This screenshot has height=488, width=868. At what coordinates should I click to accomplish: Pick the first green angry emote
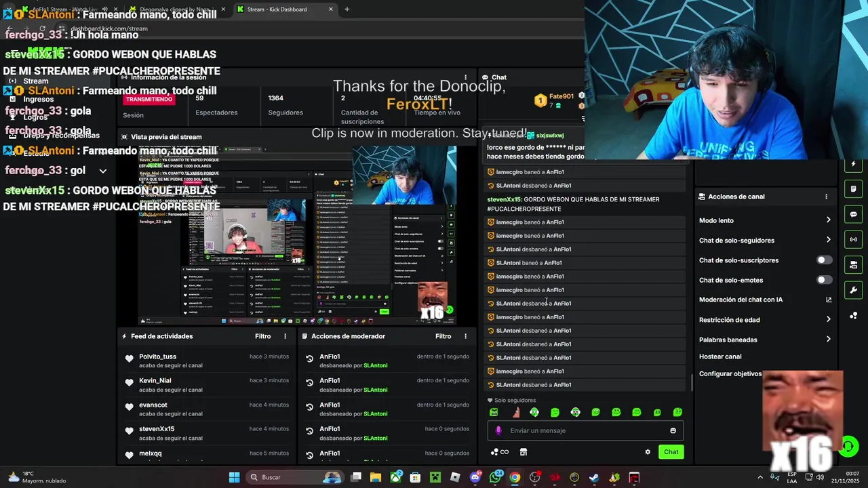[x=494, y=412]
